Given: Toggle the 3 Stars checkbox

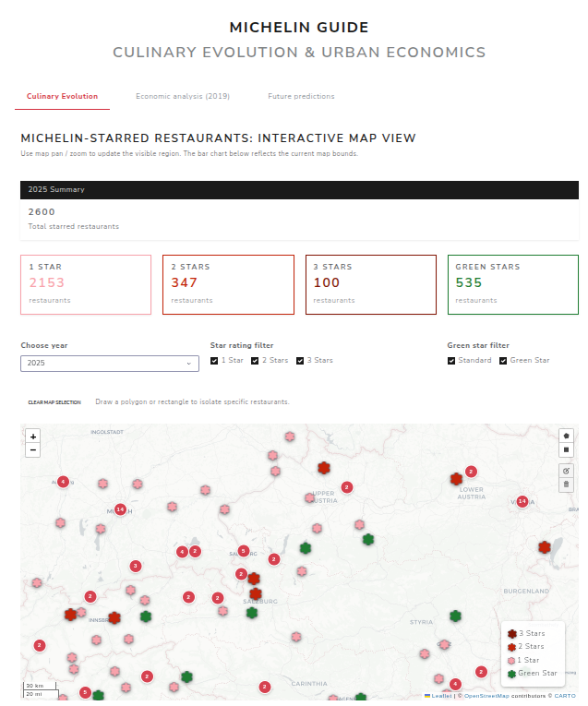Looking at the screenshot, I should 300,361.
